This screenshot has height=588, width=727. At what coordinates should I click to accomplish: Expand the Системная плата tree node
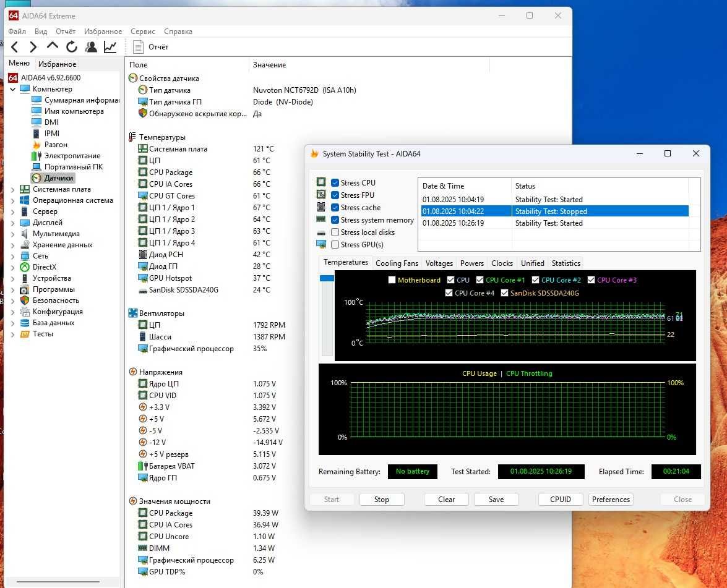[12, 189]
